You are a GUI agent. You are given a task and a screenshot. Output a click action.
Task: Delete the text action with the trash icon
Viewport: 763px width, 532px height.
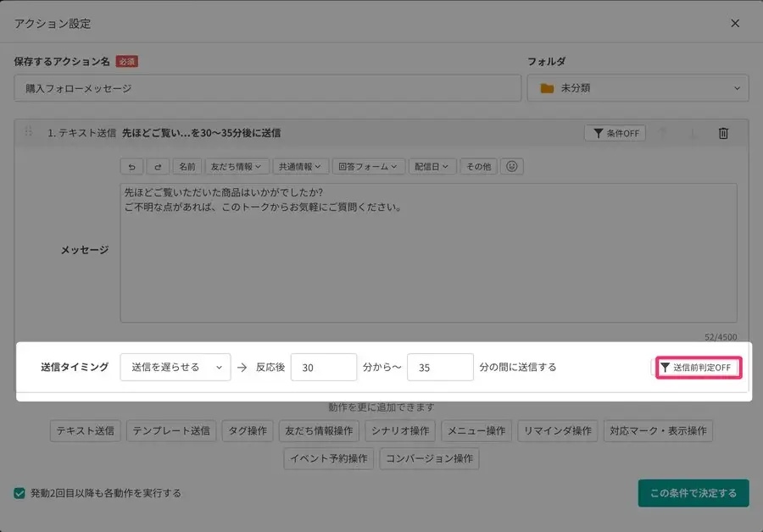(x=723, y=133)
